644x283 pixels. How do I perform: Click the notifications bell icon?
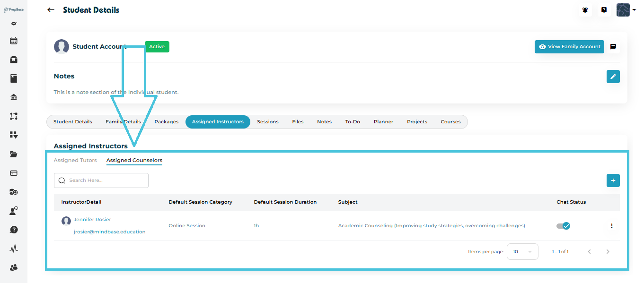(x=585, y=10)
